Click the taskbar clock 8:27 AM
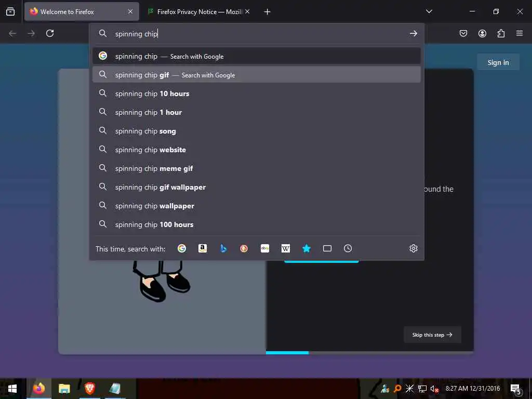This screenshot has width=532, height=399. click(473, 389)
